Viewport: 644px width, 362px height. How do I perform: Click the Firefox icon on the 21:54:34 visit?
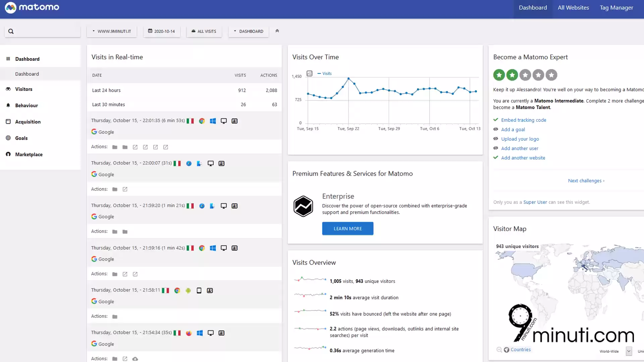(189, 333)
